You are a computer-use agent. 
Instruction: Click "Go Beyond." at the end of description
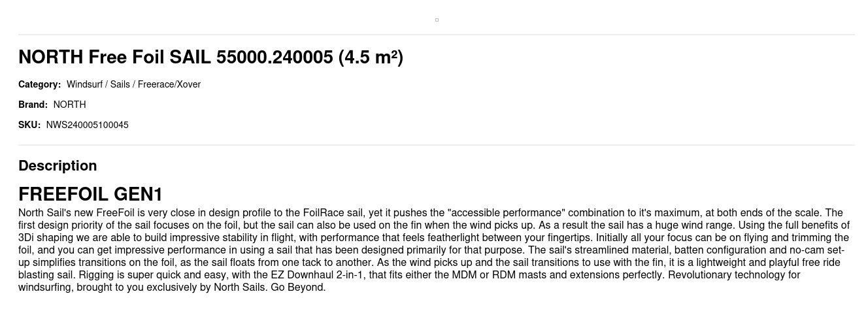tap(298, 288)
